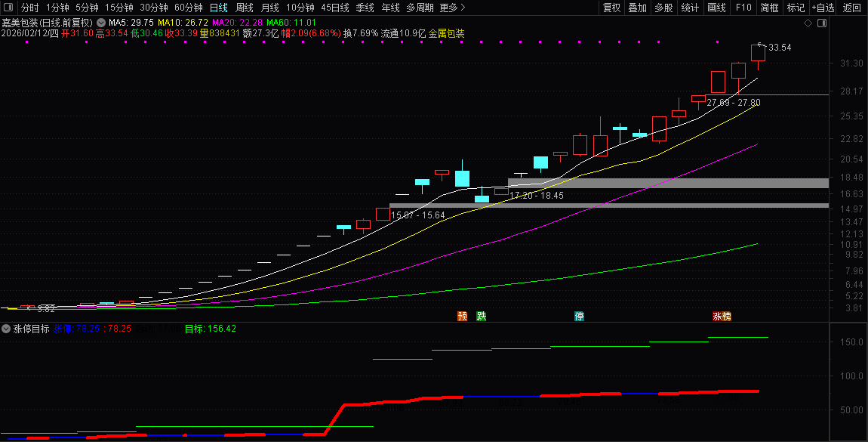The height and width of the screenshot is (442, 868).
Task: Expand the 更多 periods menu
Action: tap(451, 8)
